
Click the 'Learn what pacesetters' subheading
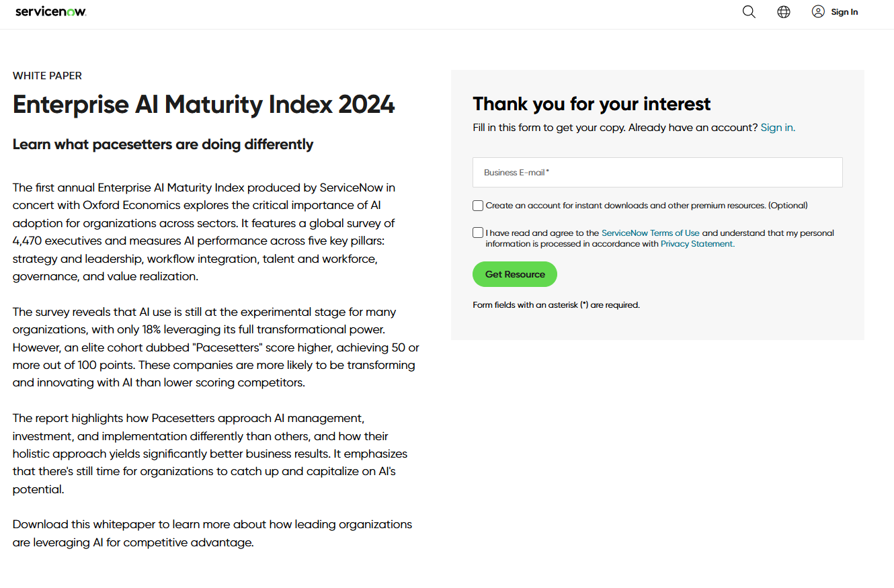click(x=163, y=144)
